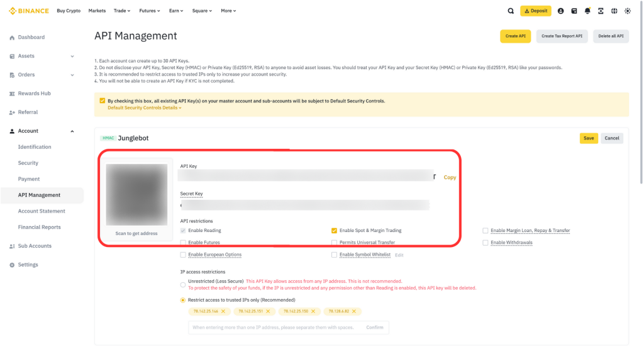Viewport: 644px width, 362px height.
Task: Open Payment page
Action: [x=29, y=179]
